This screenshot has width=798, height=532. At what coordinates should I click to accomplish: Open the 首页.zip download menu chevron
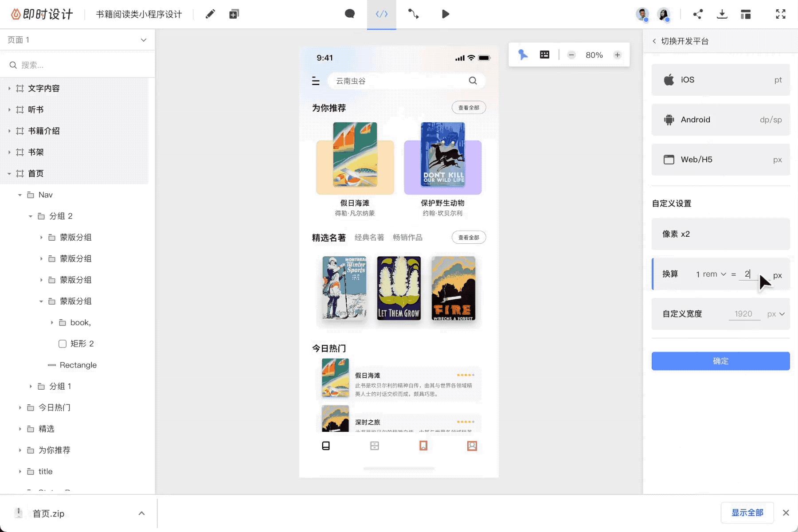point(141,513)
